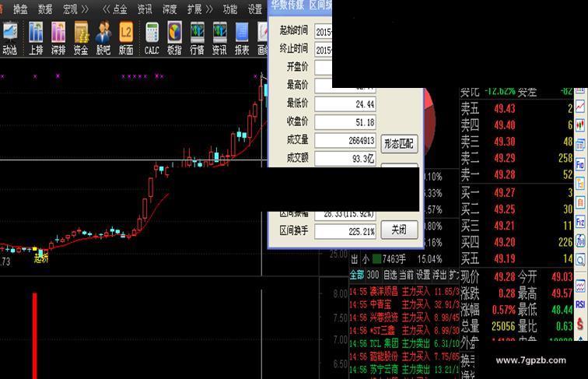Viewport: 588px width, 379px height.
Task: Select the 设置 tab in alerts panel
Action: coord(423,275)
